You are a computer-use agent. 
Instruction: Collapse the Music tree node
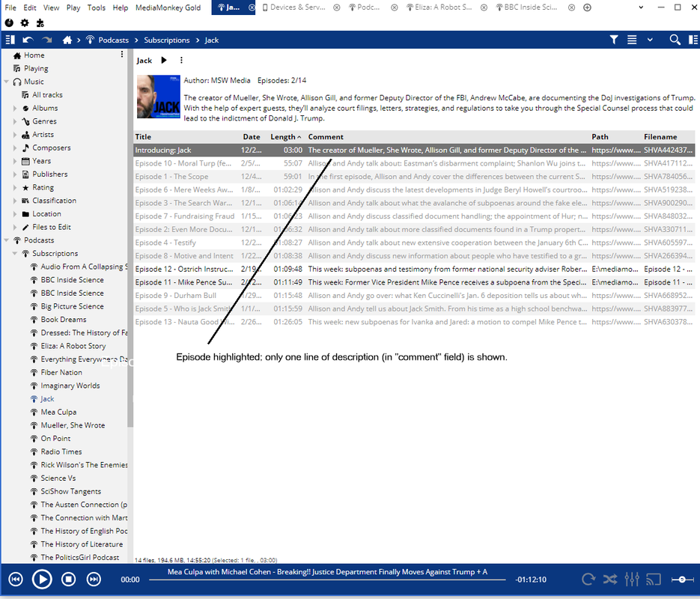point(6,82)
